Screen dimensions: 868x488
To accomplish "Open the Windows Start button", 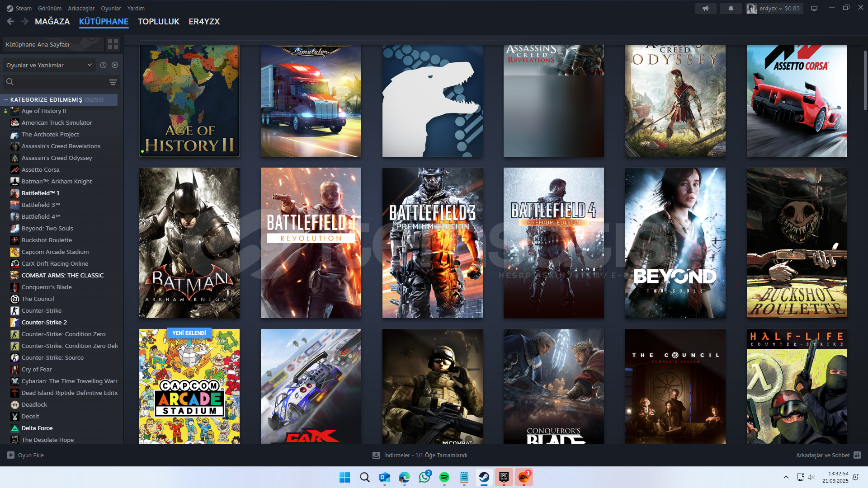I will pyautogui.click(x=345, y=477).
